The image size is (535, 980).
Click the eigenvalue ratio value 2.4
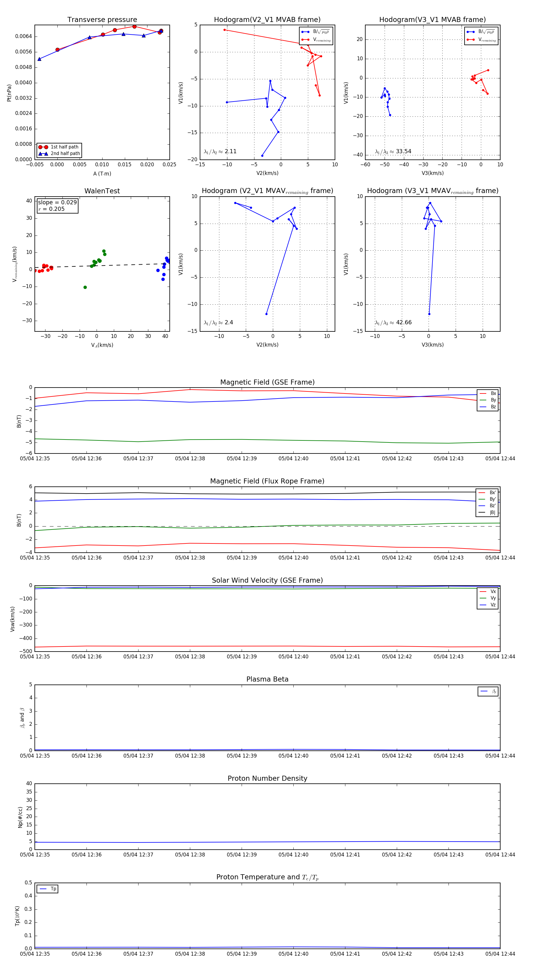pyautogui.click(x=229, y=323)
